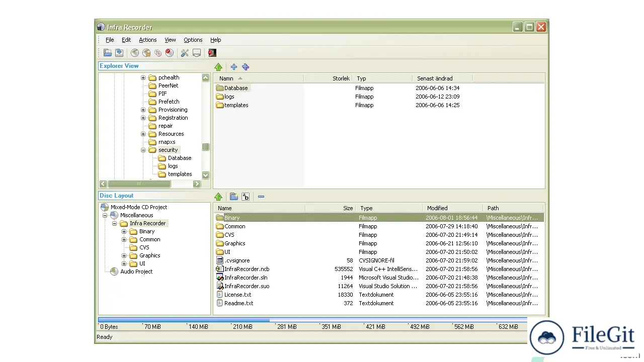Click the Copy disc toolbar icon
The image size is (644, 362).
point(158,53)
